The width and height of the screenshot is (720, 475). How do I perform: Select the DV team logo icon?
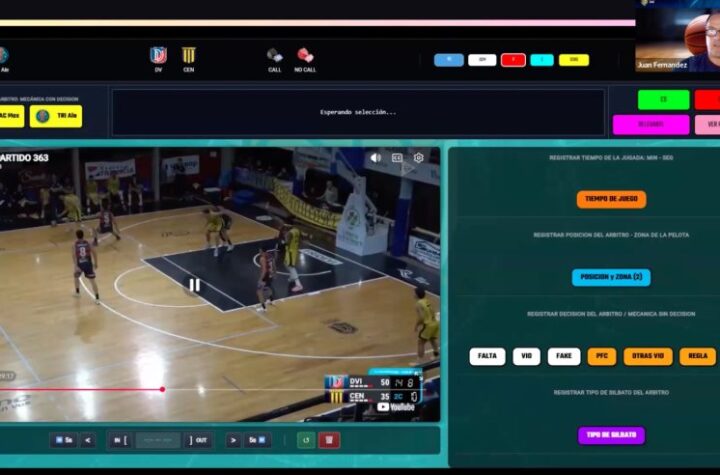click(158, 55)
